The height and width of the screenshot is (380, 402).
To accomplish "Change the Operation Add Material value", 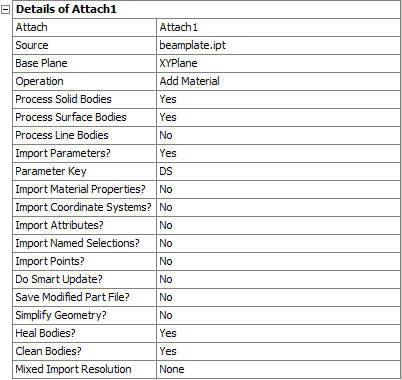I will pyautogui.click(x=278, y=81).
